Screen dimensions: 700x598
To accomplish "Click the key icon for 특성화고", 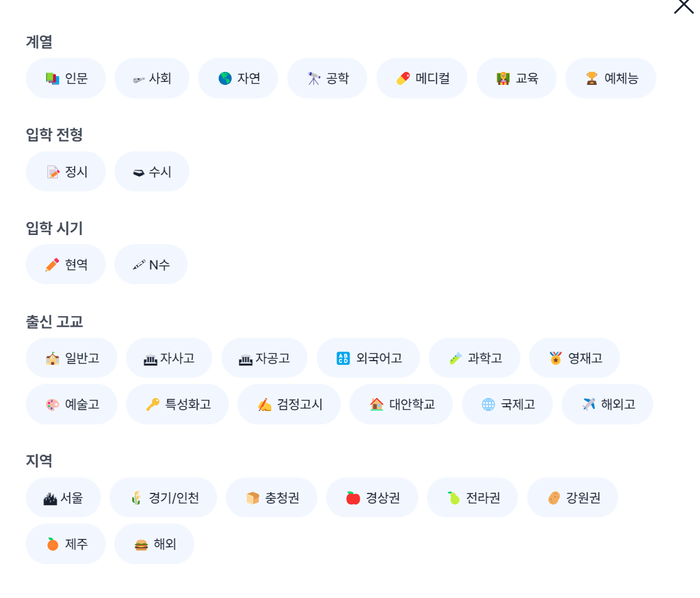I will click(153, 405).
